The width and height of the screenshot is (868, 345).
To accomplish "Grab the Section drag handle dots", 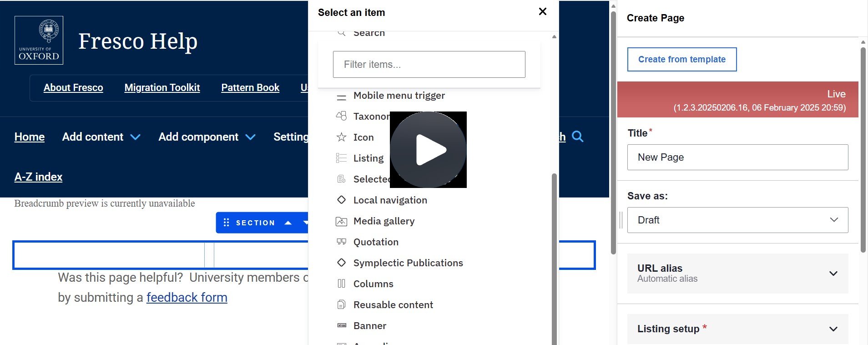I will (226, 223).
